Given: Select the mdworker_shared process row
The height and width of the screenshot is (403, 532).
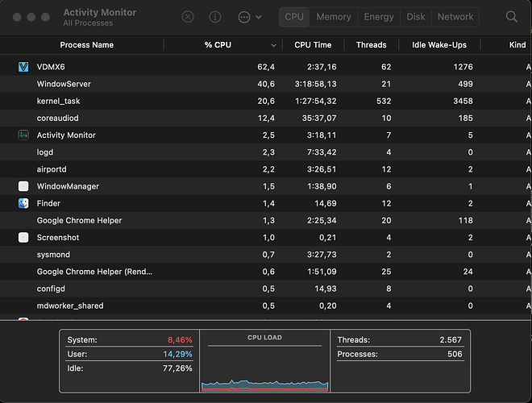Looking at the screenshot, I should (x=265, y=305).
